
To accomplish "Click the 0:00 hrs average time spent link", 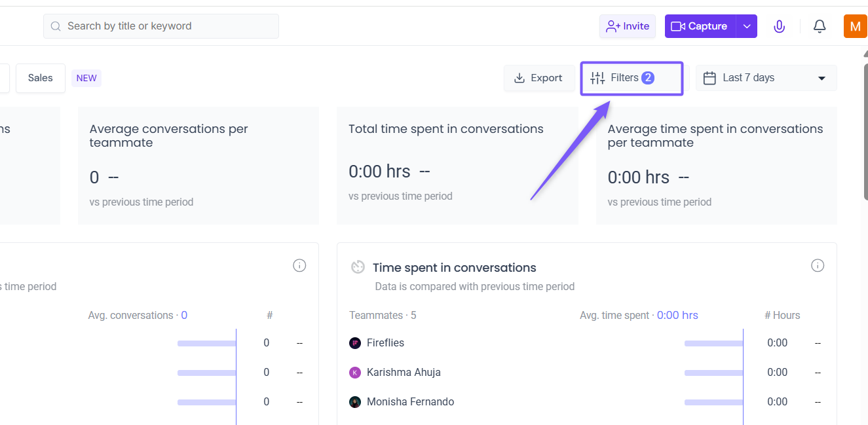I will click(677, 315).
